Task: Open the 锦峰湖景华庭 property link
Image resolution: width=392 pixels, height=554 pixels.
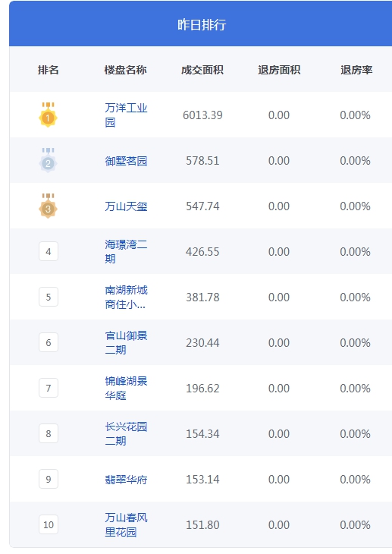Action: coord(126,388)
